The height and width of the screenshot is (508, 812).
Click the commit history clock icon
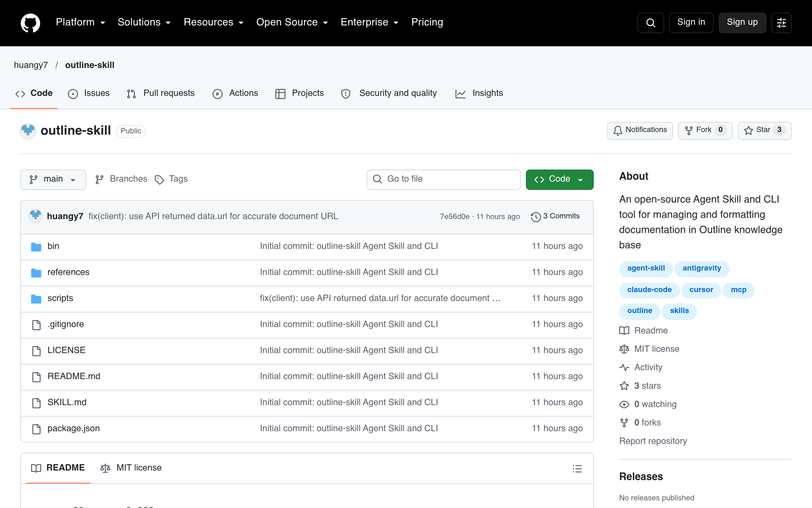pyautogui.click(x=536, y=217)
